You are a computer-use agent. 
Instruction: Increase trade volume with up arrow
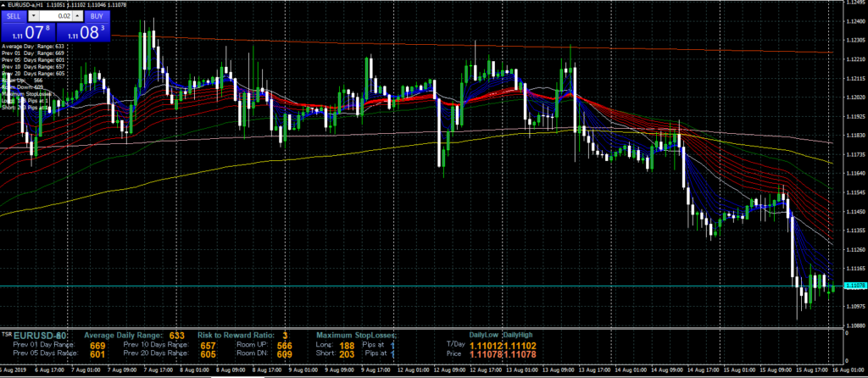tap(79, 16)
